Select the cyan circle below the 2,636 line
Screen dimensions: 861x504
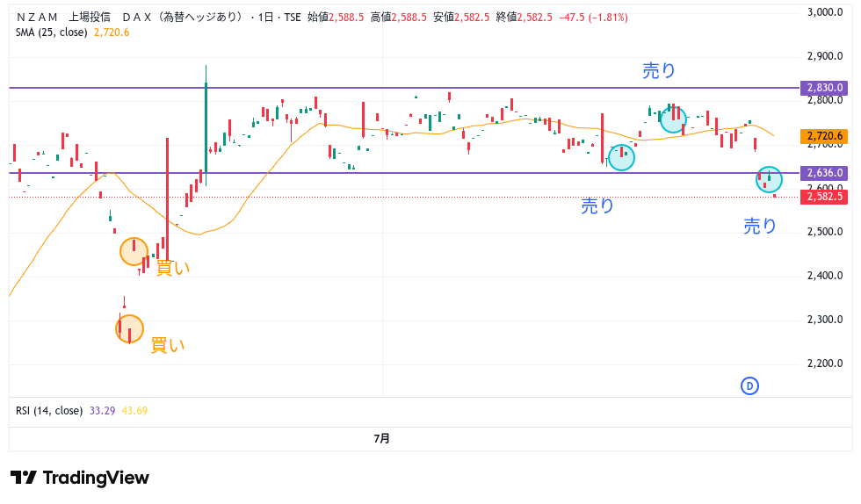769,179
